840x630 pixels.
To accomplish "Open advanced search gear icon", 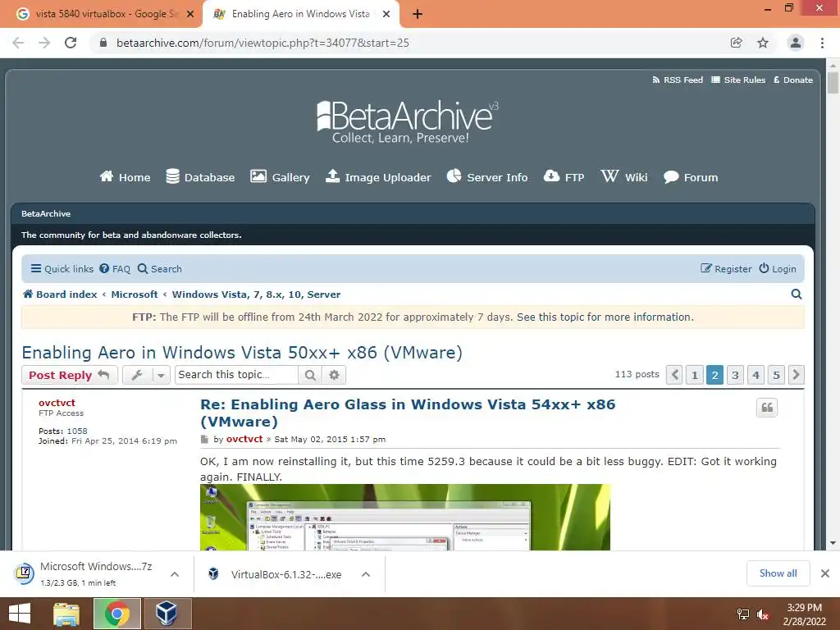I will click(335, 375).
